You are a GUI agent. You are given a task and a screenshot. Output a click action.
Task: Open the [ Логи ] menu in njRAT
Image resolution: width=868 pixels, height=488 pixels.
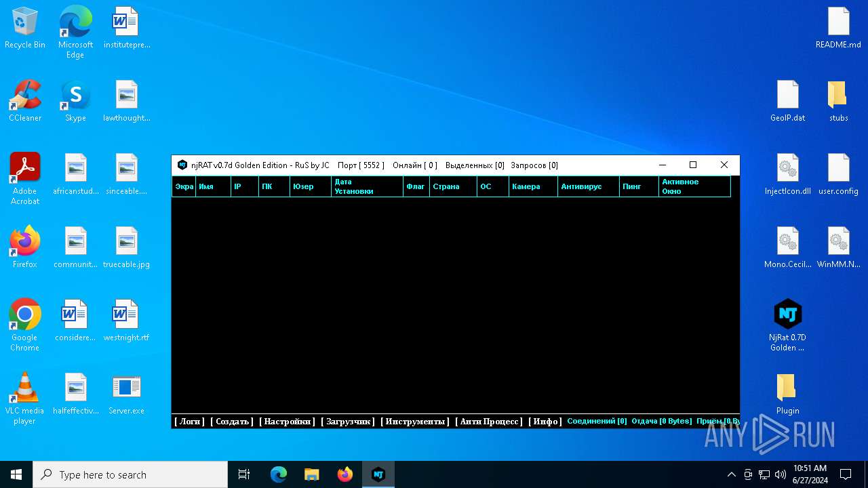click(x=190, y=422)
